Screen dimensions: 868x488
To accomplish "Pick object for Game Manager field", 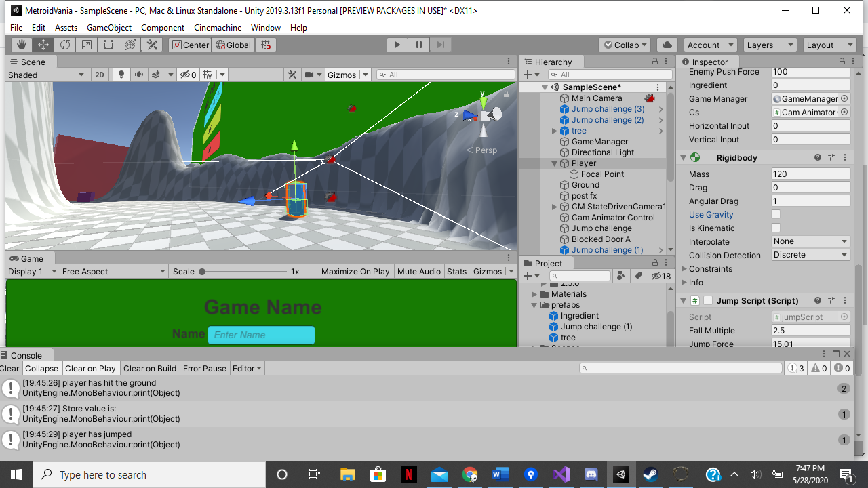I will point(844,99).
